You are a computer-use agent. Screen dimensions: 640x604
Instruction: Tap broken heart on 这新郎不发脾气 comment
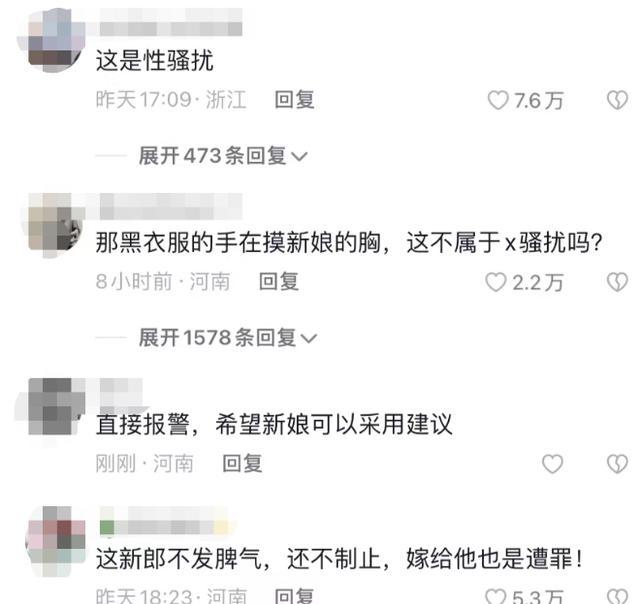[617, 596]
